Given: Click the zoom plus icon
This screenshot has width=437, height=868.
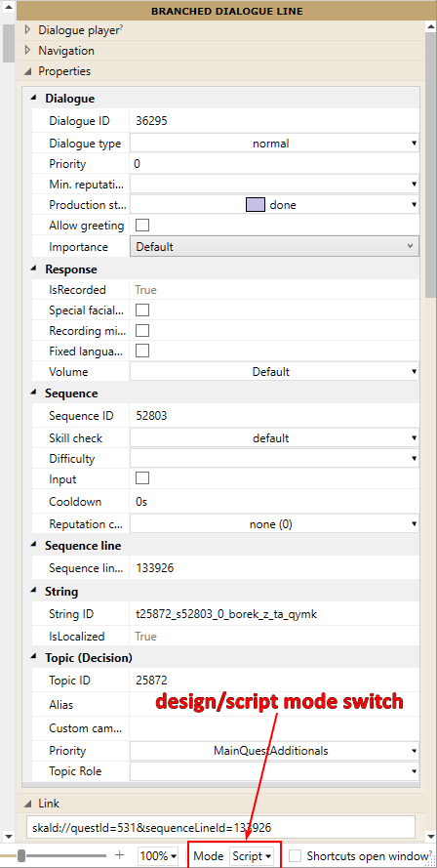Looking at the screenshot, I should (119, 855).
